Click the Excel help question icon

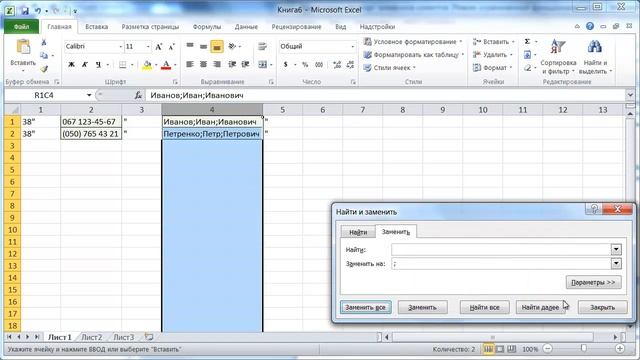(x=590, y=26)
